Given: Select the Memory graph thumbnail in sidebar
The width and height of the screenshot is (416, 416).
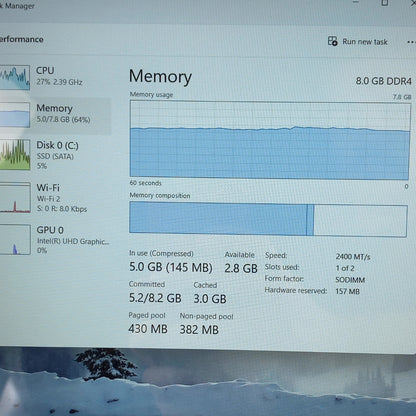Looking at the screenshot, I should click(15, 115).
